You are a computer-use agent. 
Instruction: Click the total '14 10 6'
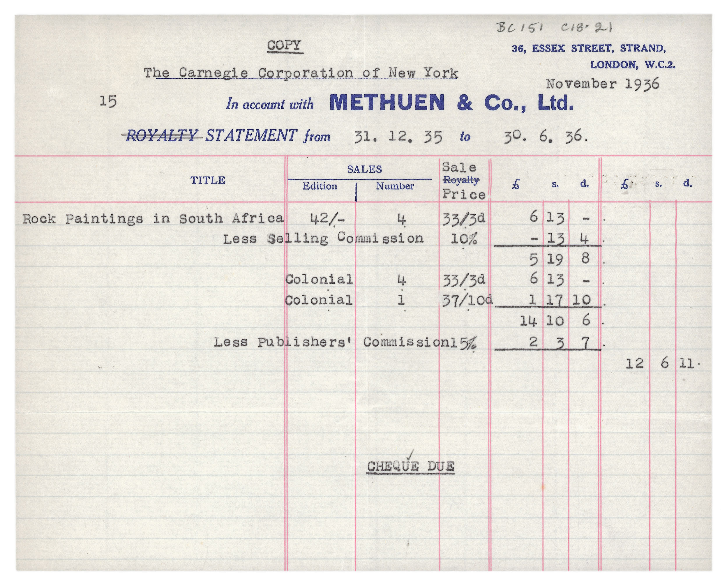tap(555, 320)
